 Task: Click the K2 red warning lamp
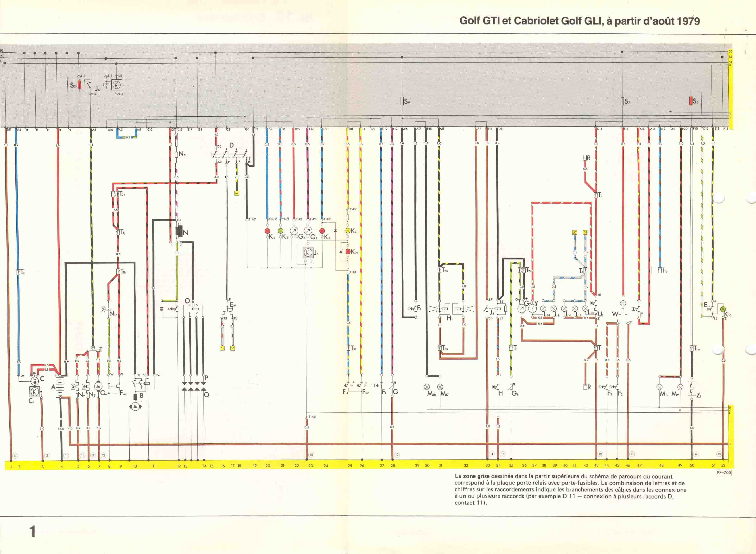tap(267, 231)
